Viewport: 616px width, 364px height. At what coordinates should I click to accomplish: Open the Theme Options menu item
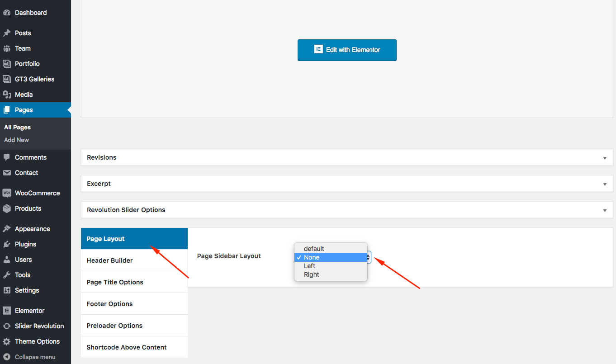tap(35, 341)
